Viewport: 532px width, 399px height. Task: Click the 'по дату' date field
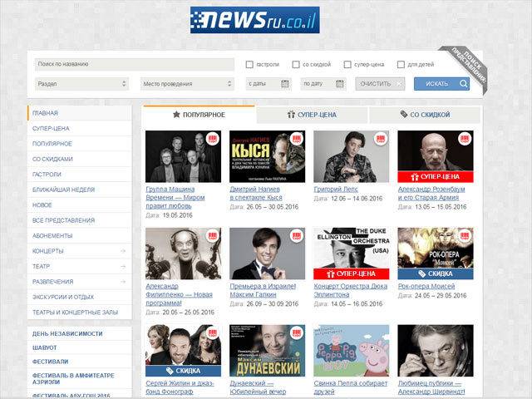(323, 84)
